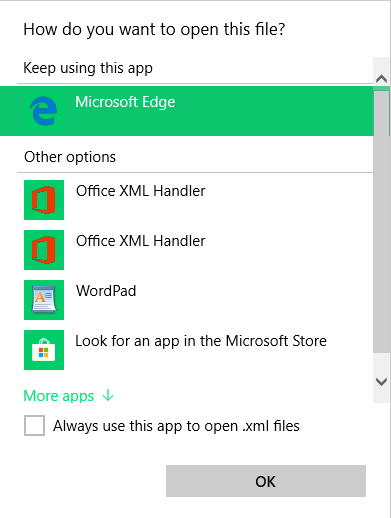Click the More apps down arrow

[108, 396]
